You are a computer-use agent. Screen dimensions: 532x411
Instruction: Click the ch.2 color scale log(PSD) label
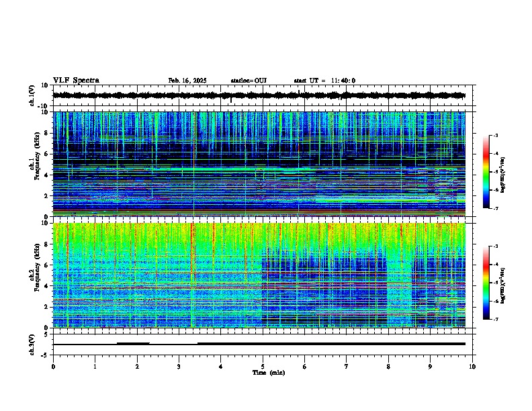pos(503,285)
